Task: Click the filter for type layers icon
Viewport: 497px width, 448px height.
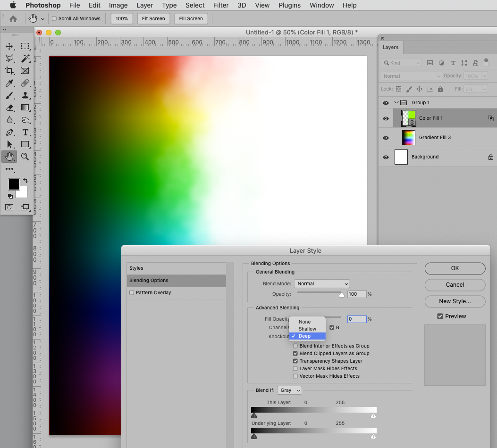Action: tap(453, 63)
